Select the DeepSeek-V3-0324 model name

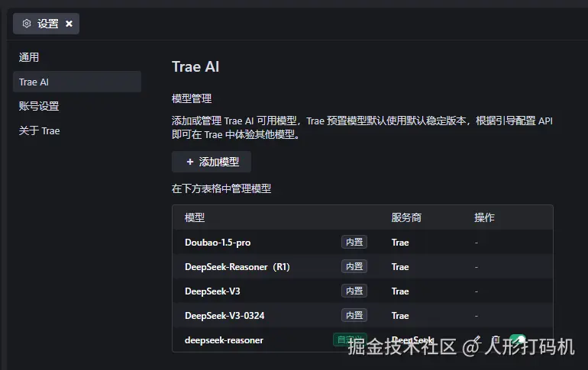click(x=225, y=316)
